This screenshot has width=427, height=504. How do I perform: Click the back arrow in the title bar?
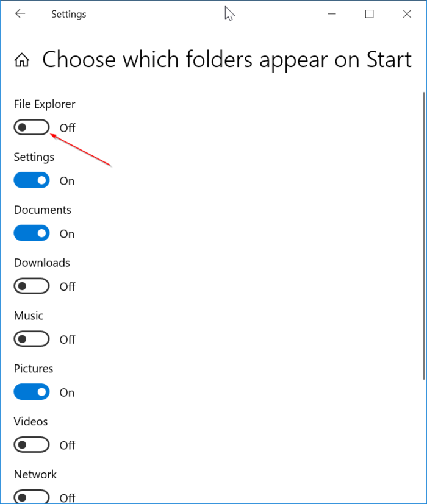point(20,13)
